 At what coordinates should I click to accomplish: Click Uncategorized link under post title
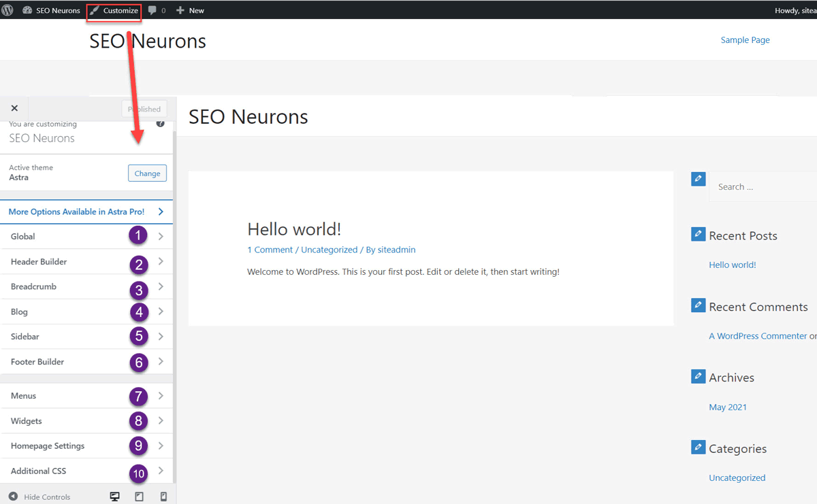(x=330, y=250)
